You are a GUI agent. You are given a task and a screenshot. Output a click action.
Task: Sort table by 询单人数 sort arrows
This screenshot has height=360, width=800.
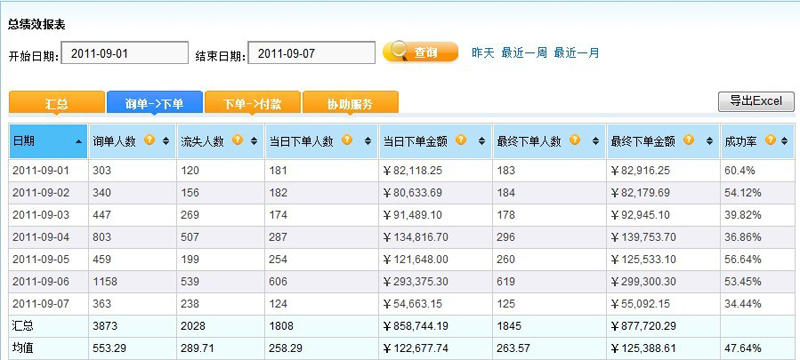(166, 141)
